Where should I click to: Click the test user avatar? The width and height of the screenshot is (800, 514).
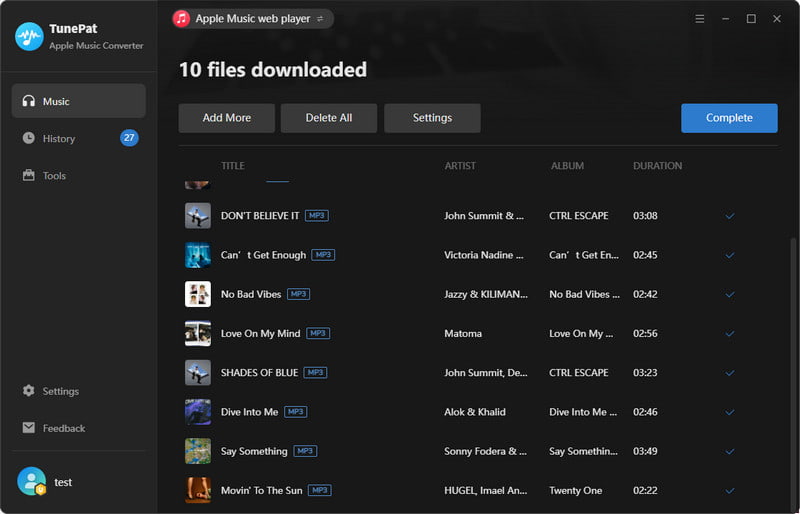coord(32,481)
